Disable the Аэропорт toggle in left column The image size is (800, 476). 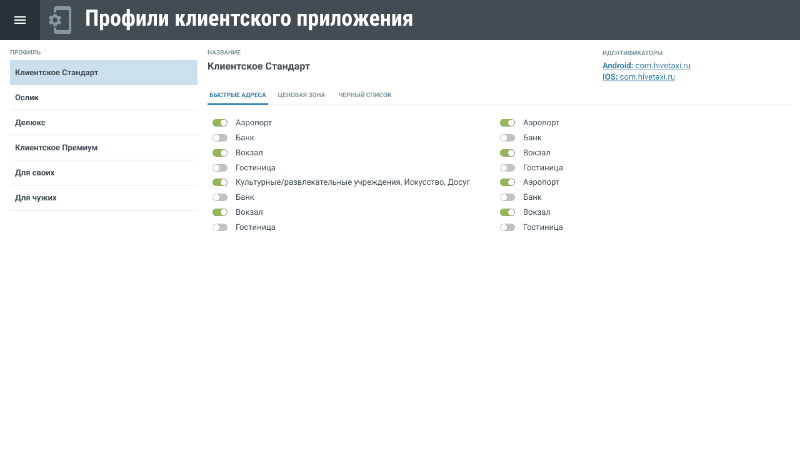coord(220,123)
